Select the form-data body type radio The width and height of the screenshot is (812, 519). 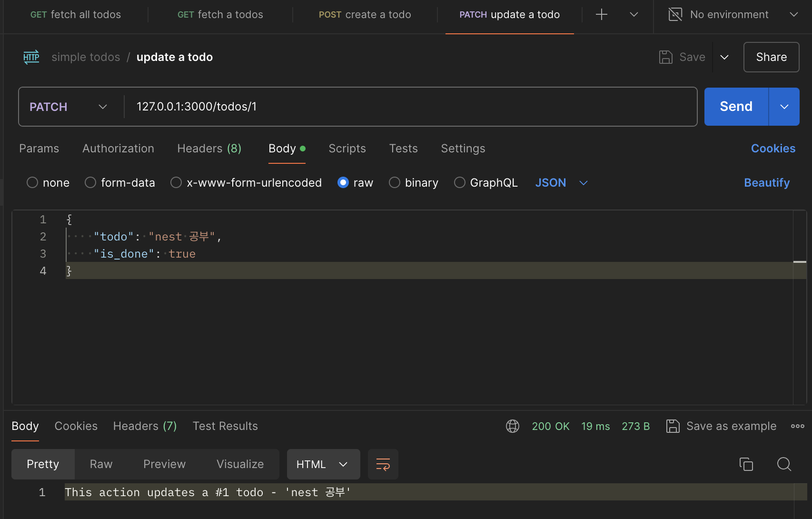(x=90, y=183)
